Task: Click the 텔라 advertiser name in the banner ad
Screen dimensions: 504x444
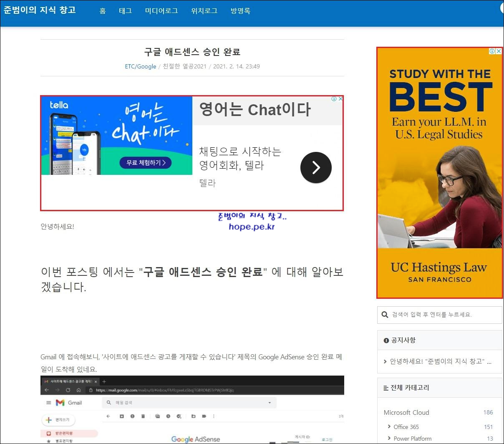Action: (207, 183)
